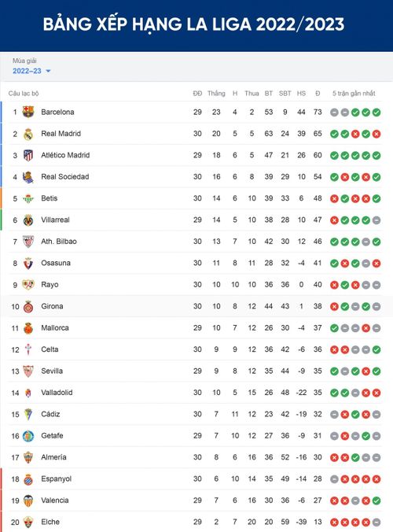The width and height of the screenshot is (393, 532).
Task: Click the dropdown arrow next to 2022–23
Action: 48,72
